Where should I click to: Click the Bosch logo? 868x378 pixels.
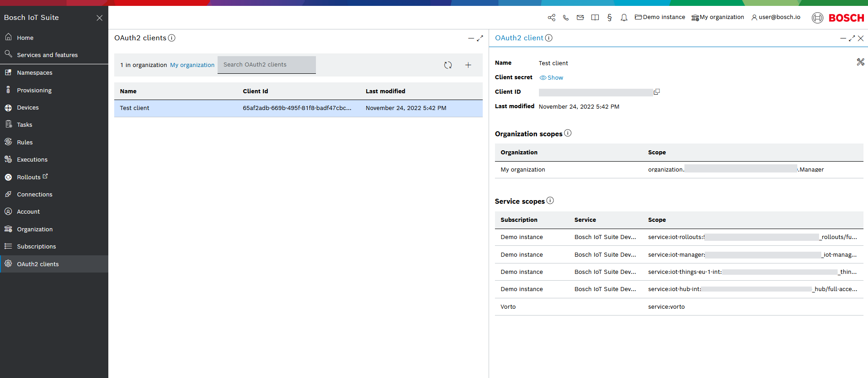pyautogui.click(x=838, y=18)
